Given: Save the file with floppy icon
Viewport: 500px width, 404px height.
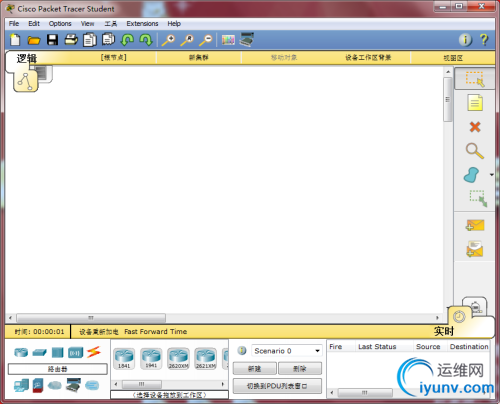Looking at the screenshot, I should tap(52, 40).
